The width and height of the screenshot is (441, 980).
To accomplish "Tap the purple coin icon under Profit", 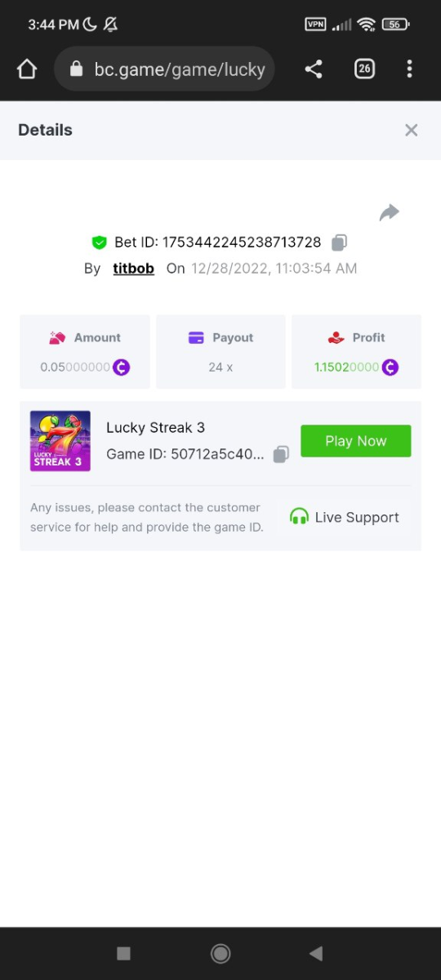I will 390,367.
